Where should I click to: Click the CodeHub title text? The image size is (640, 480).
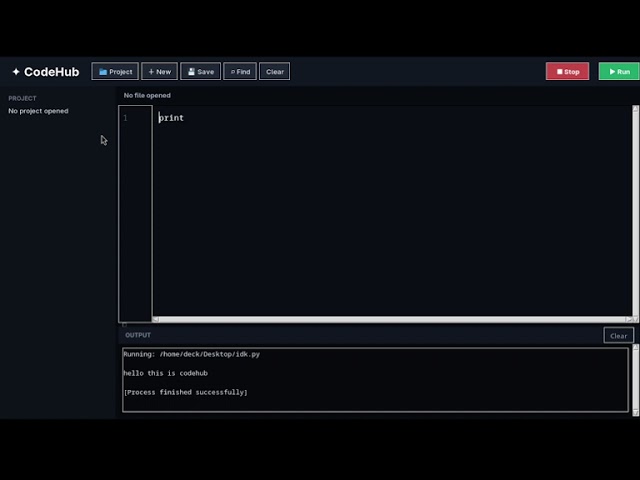point(51,72)
